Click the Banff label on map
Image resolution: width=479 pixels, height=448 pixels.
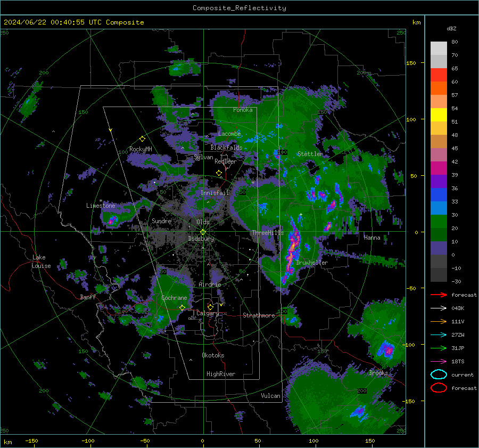(x=88, y=297)
